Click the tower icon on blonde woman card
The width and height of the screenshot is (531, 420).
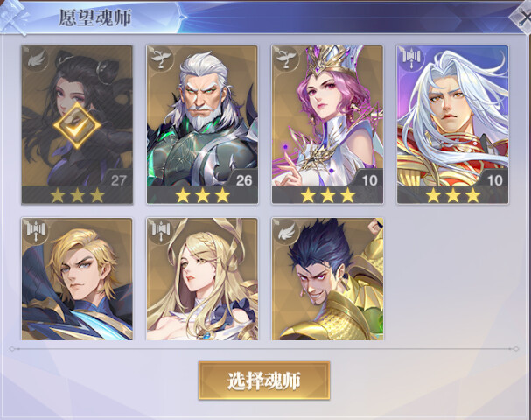160,231
